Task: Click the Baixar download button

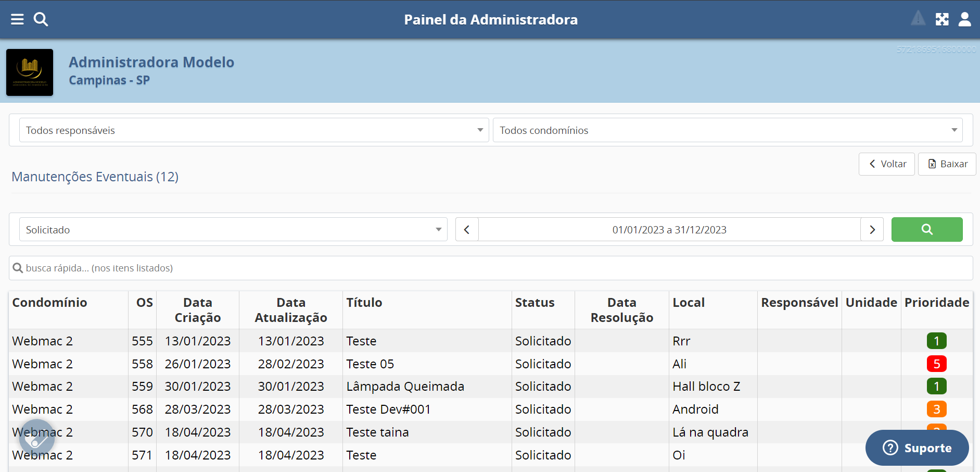Action: [947, 164]
